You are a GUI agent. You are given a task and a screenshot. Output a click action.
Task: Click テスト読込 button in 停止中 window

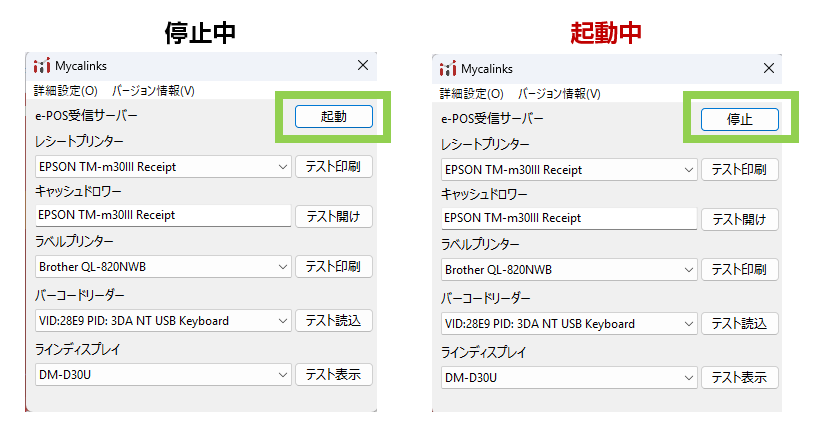click(x=334, y=321)
